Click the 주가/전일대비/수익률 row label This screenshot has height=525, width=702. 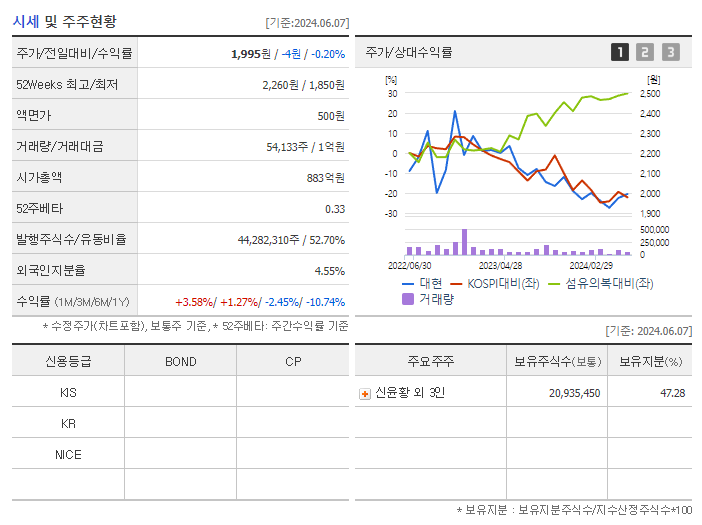pos(74,53)
